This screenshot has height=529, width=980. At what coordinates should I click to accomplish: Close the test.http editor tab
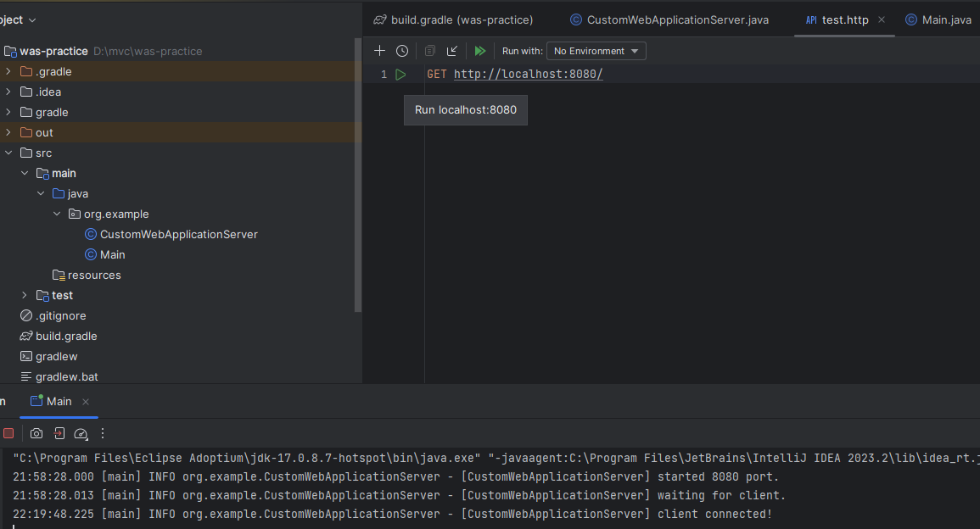point(882,20)
